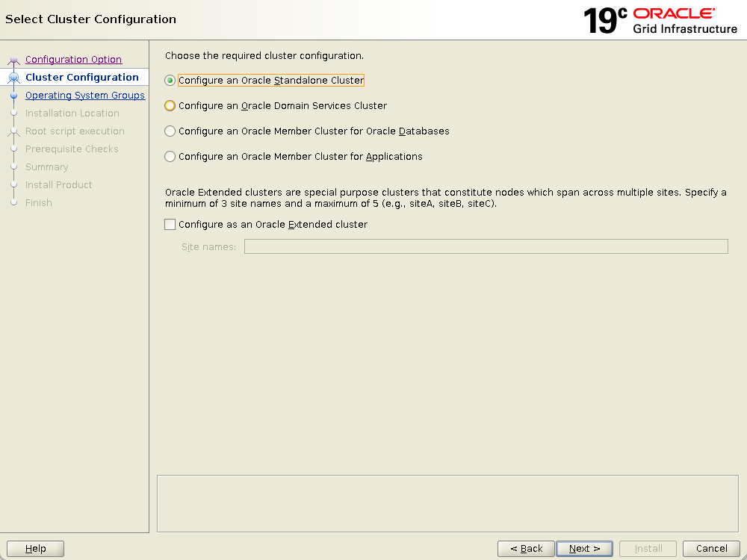Select Configure an Oracle Domain Services Cluster
Image resolution: width=747 pixels, height=560 pixels.
coord(170,106)
